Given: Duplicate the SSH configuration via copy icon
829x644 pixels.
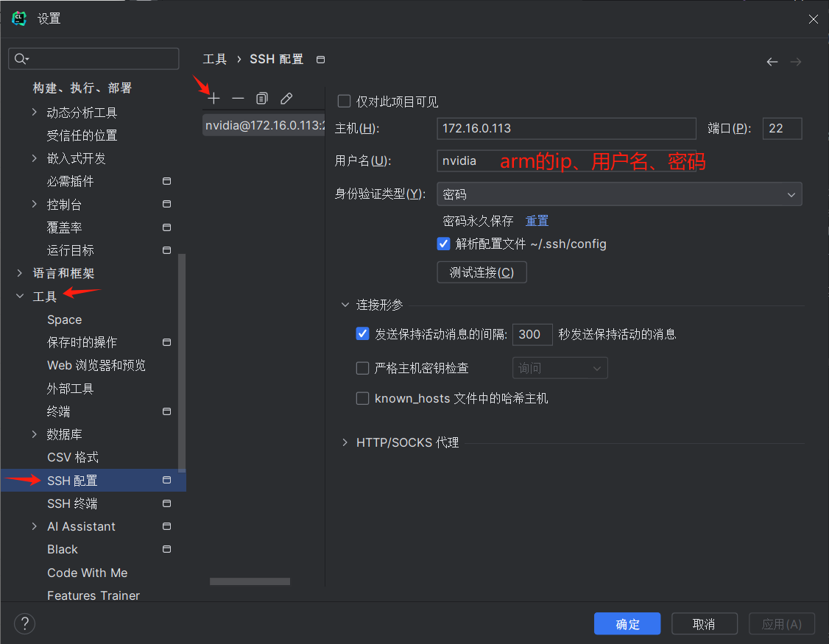Looking at the screenshot, I should 262,99.
